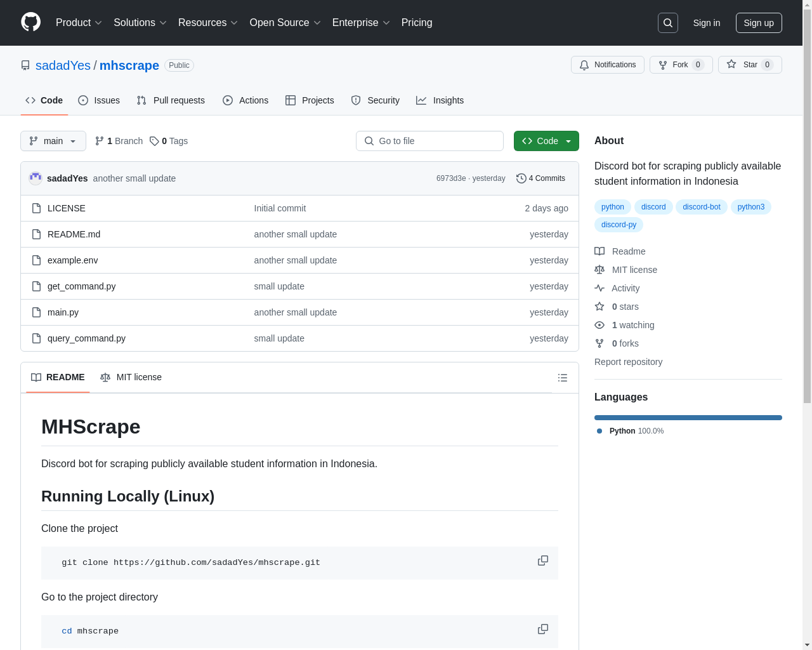Viewport: 812px width, 650px height.
Task: Click the tag icon next to Tags
Action: 154,141
